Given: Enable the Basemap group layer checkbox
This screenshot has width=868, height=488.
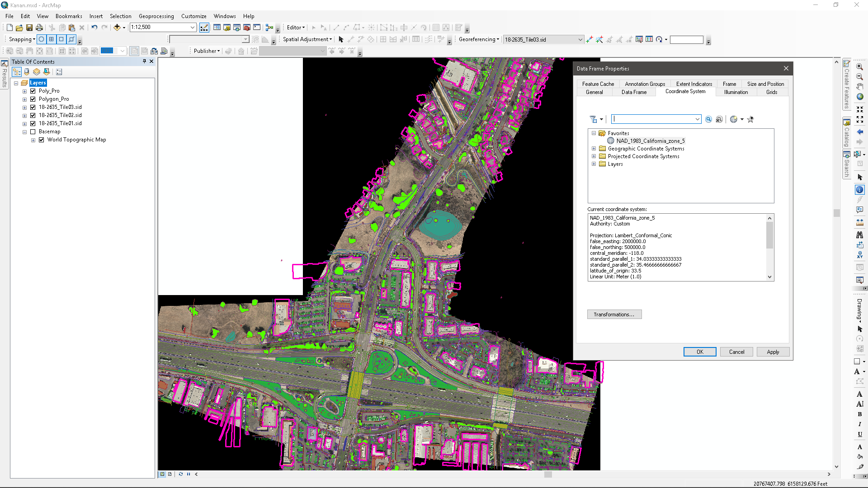Looking at the screenshot, I should (33, 131).
